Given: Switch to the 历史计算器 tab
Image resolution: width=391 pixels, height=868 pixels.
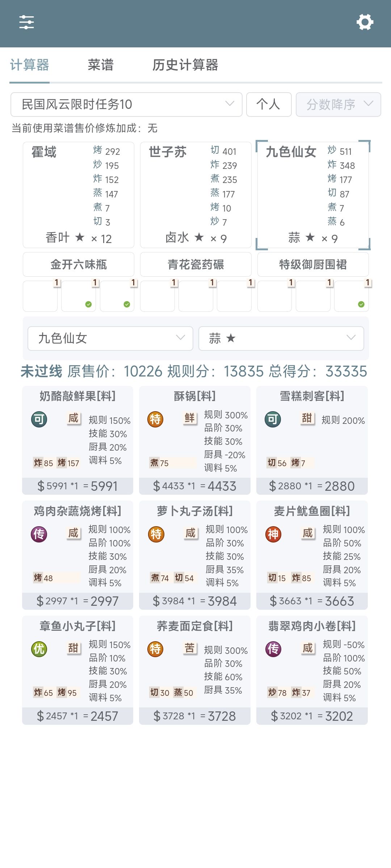Looking at the screenshot, I should [x=185, y=65].
